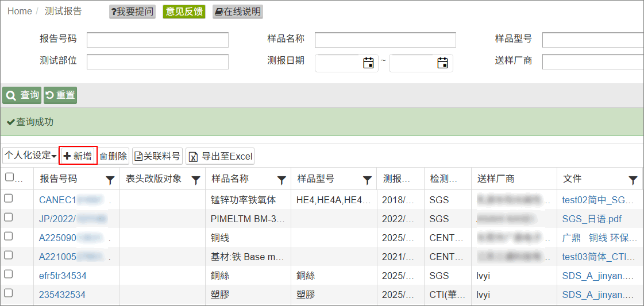
Task: Focus the 报告号码 input field
Action: tap(158, 40)
